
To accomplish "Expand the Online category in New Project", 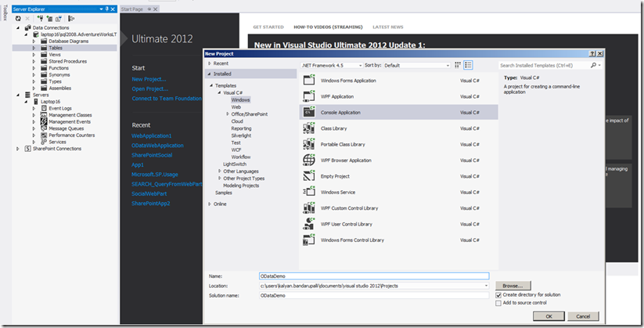I will click(x=210, y=204).
